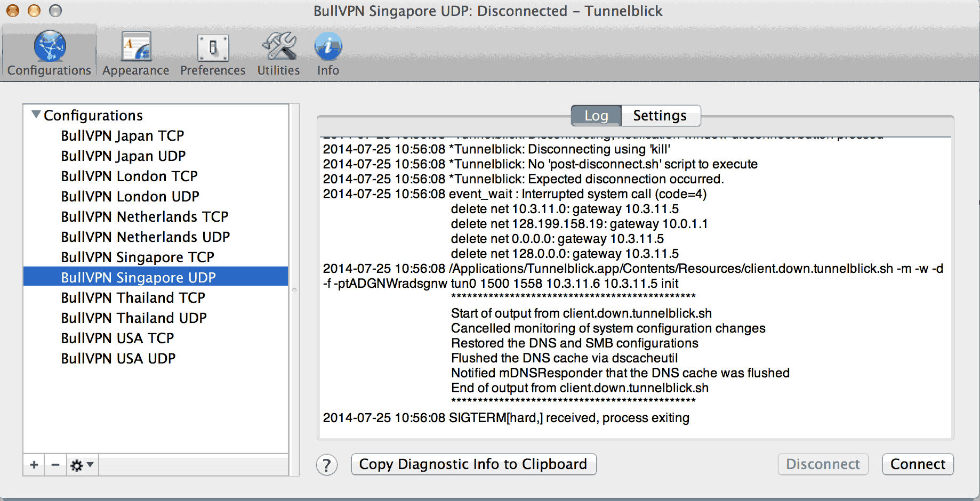Click the Configurations tree header label
980x501 pixels.
[x=93, y=116]
